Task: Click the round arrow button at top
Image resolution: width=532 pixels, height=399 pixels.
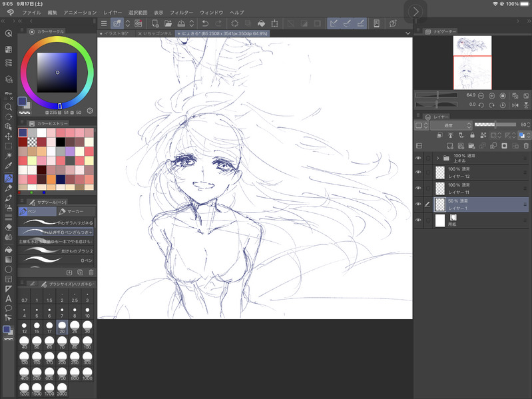Action: point(415,11)
